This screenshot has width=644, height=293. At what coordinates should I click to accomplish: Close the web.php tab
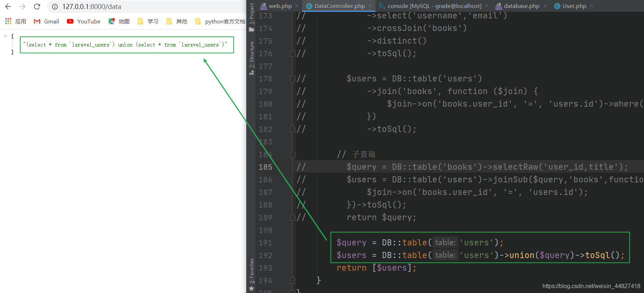pos(297,6)
